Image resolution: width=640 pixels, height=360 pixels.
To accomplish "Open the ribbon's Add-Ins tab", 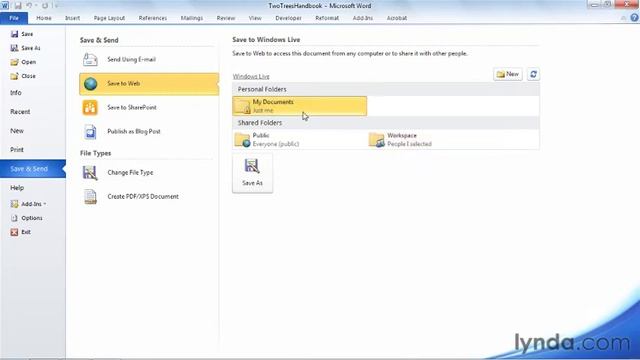I will click(363, 18).
